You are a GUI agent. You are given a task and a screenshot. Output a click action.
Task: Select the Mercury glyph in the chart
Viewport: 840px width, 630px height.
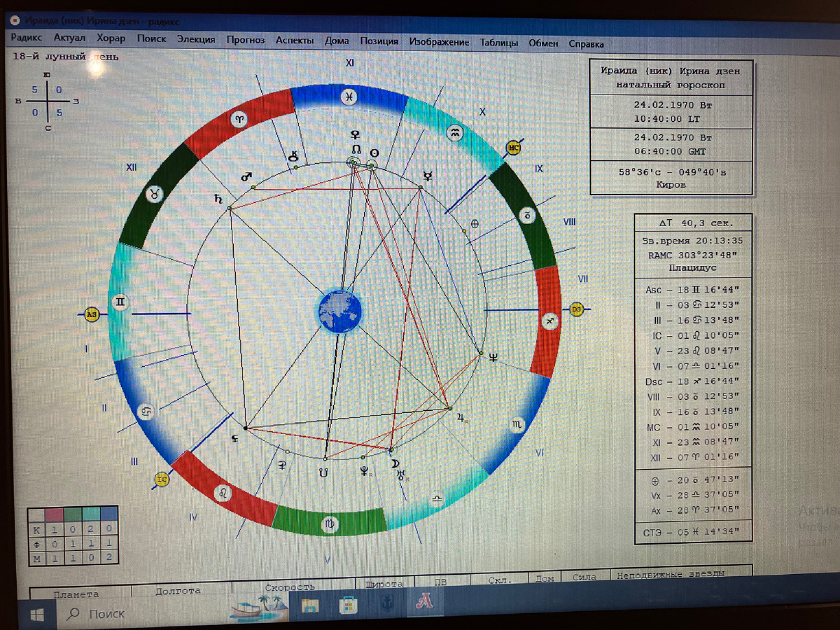click(428, 176)
